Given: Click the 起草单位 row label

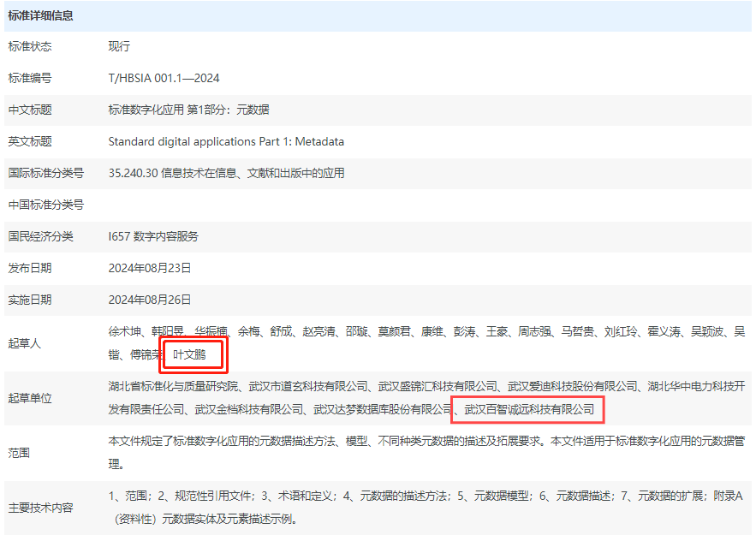Looking at the screenshot, I should click(30, 398).
